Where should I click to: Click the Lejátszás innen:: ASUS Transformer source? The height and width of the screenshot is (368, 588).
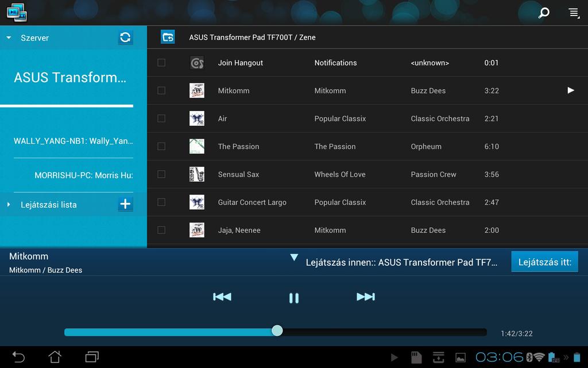[x=401, y=262]
